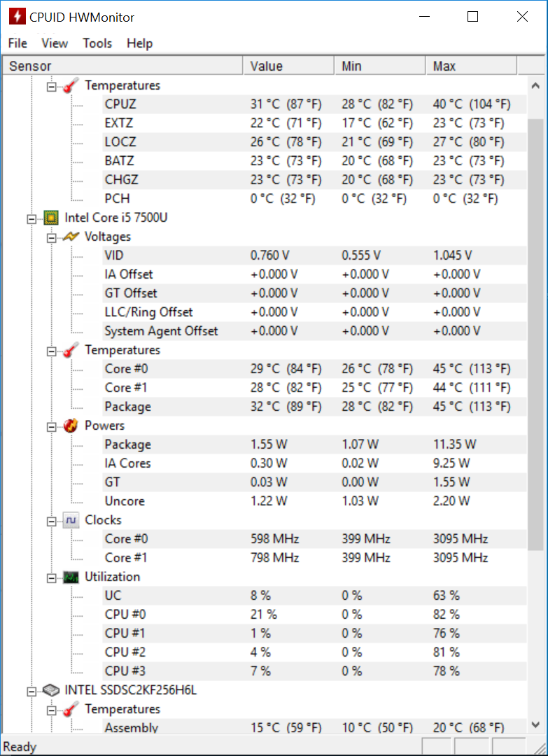Collapse the Powers section

[51, 426]
